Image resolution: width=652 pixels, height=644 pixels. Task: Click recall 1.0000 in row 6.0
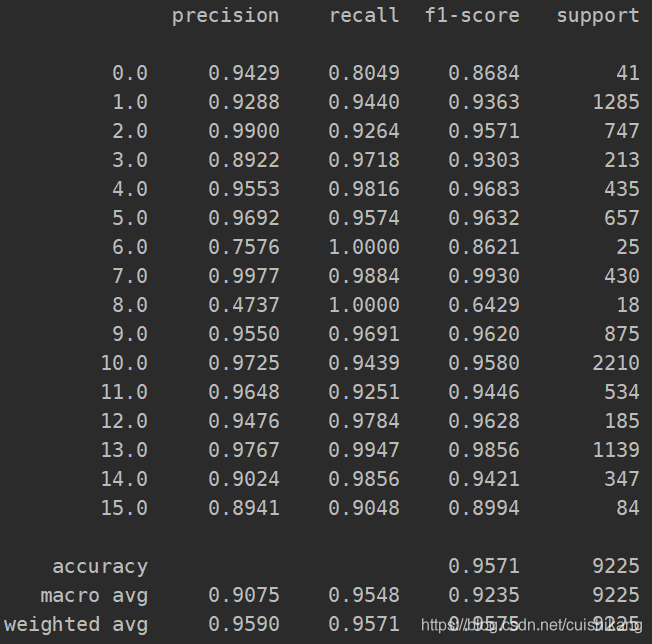(364, 247)
